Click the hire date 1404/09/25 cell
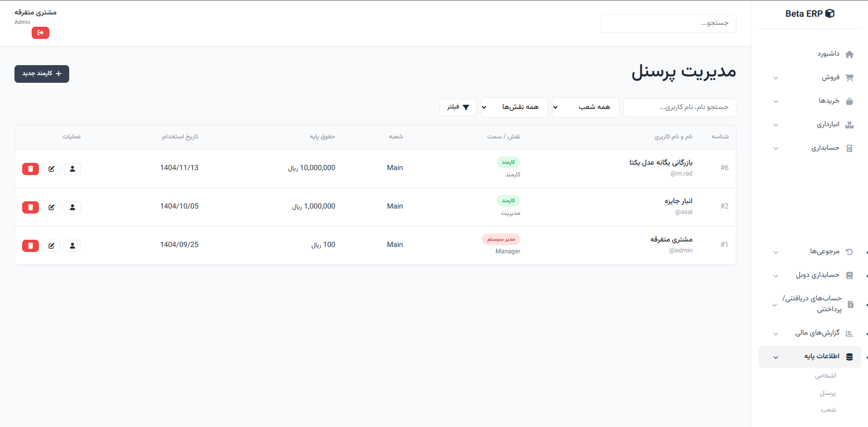This screenshot has width=868, height=427. pyautogui.click(x=179, y=245)
